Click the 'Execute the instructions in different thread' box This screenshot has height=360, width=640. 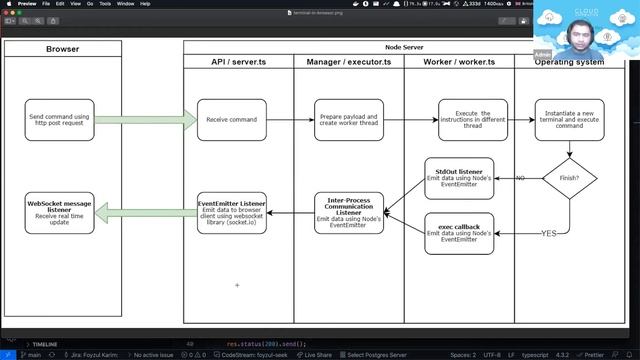(473, 120)
